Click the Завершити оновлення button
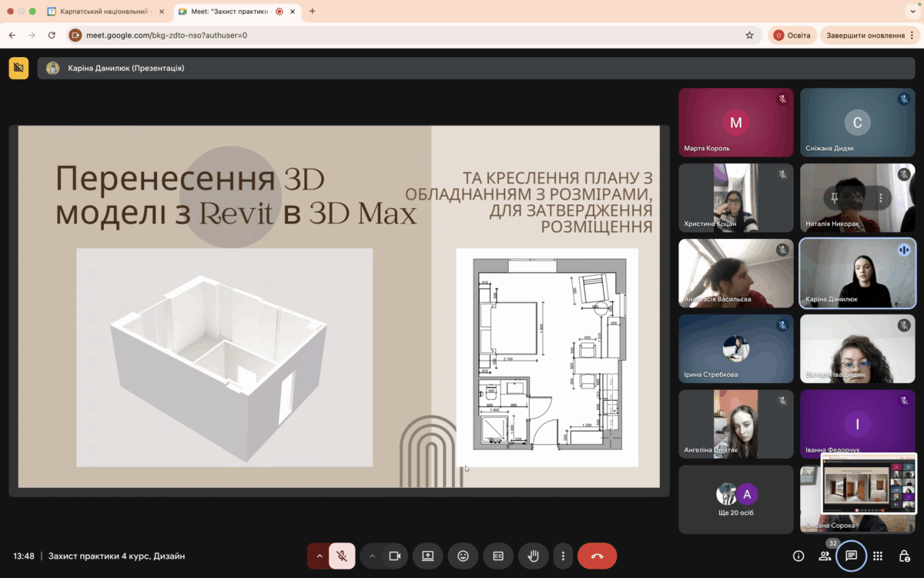 coord(865,35)
